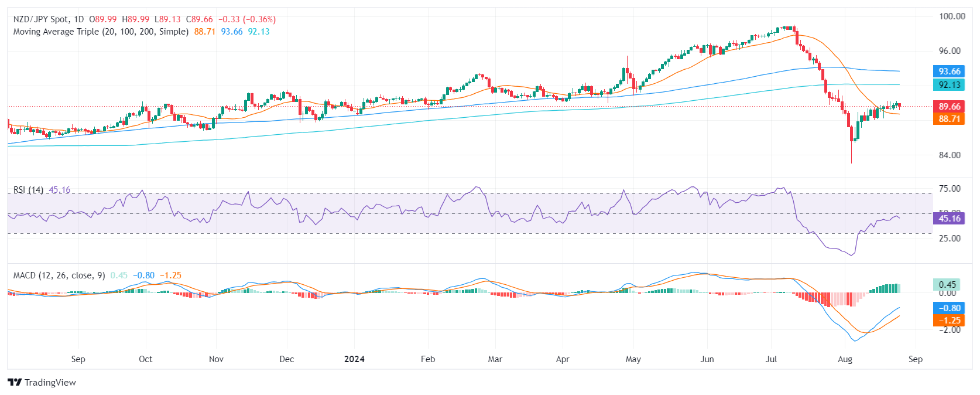980x395 pixels.
Task: Select the Moving Average Triple indicator legend
Action: point(101,32)
